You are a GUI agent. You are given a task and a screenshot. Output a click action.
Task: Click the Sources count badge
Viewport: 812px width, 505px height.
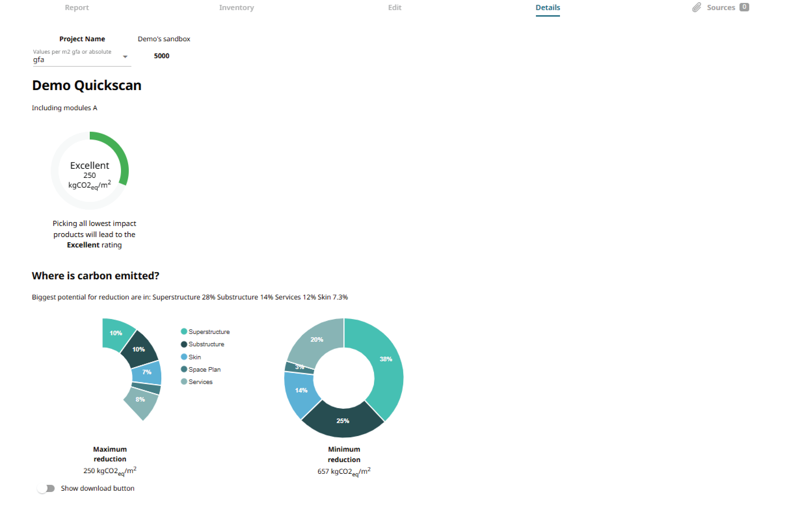744,7
